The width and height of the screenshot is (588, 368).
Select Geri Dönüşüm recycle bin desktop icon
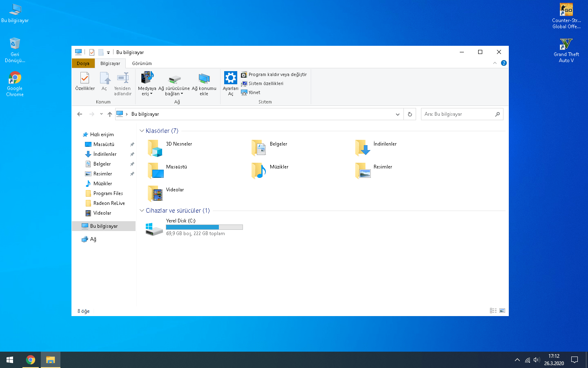coord(15,50)
